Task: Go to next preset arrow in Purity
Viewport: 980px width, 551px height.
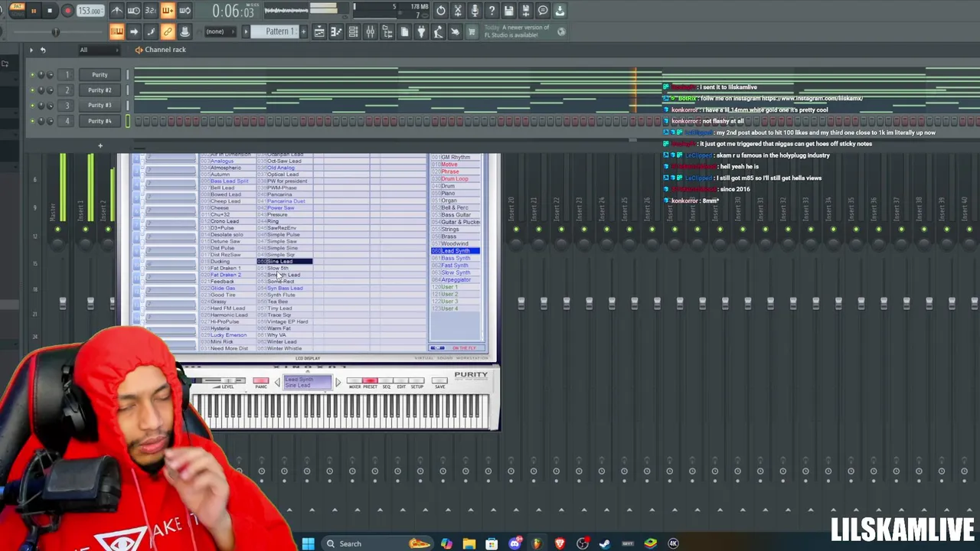Action: pos(338,382)
